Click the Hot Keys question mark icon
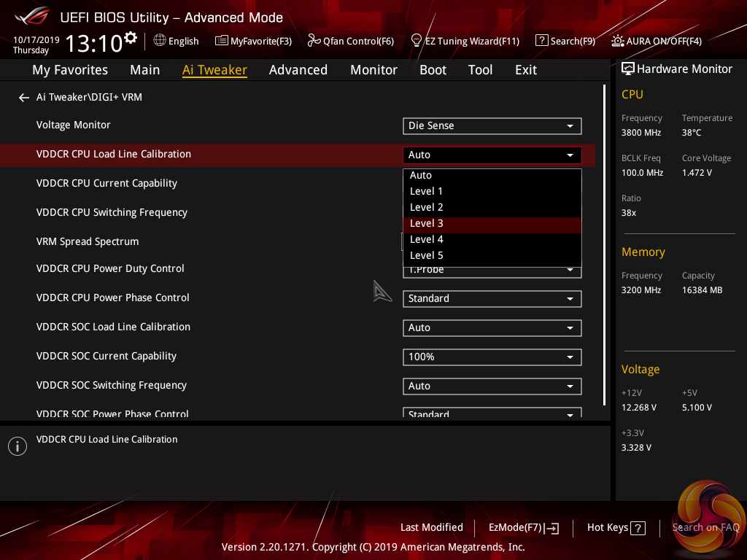The height and width of the screenshot is (560, 747). click(638, 528)
